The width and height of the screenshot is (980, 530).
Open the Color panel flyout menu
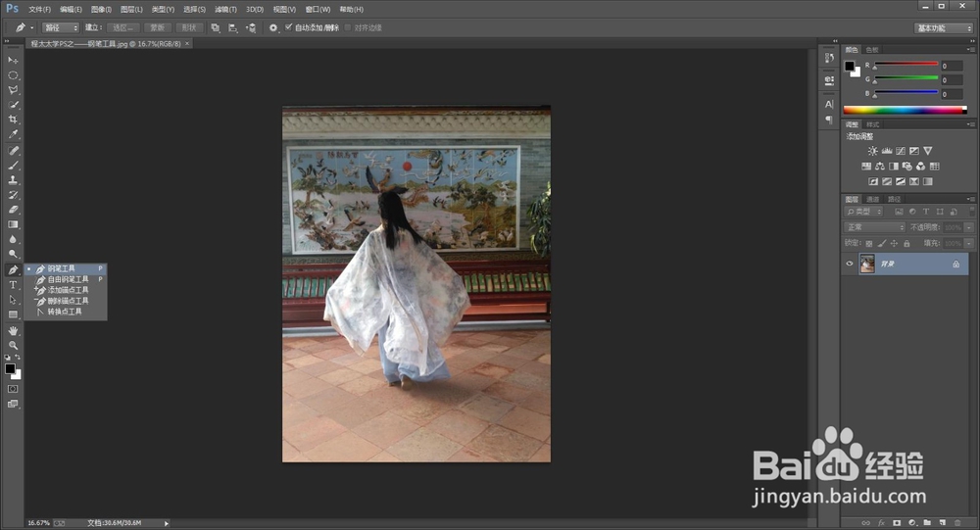pos(970,49)
